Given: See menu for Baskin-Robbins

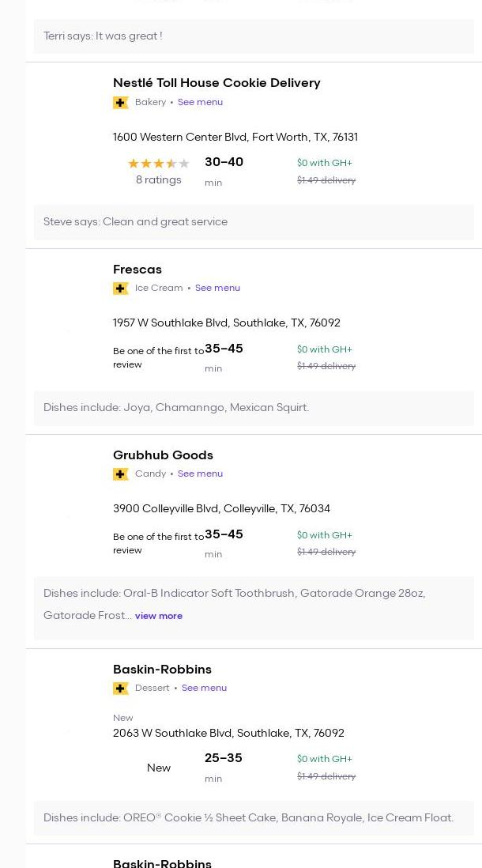Looking at the screenshot, I should pyautogui.click(x=204, y=689).
